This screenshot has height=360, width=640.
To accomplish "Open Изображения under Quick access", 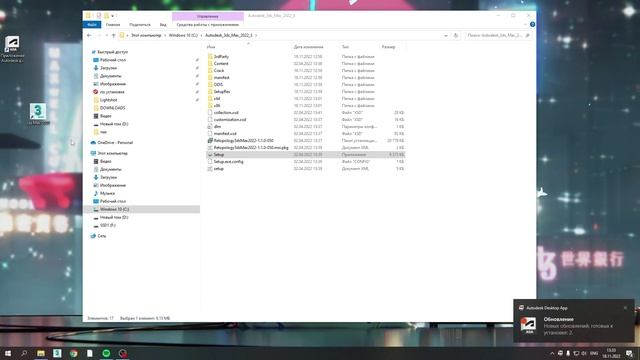I will 113,84.
